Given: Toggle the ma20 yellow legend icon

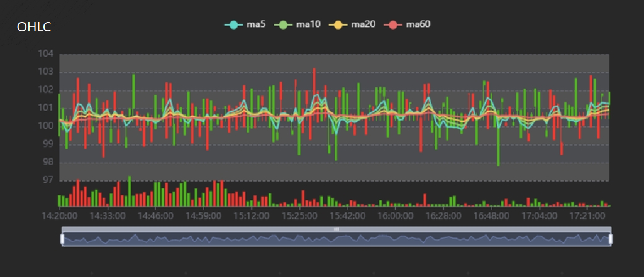Looking at the screenshot, I should pos(338,24).
